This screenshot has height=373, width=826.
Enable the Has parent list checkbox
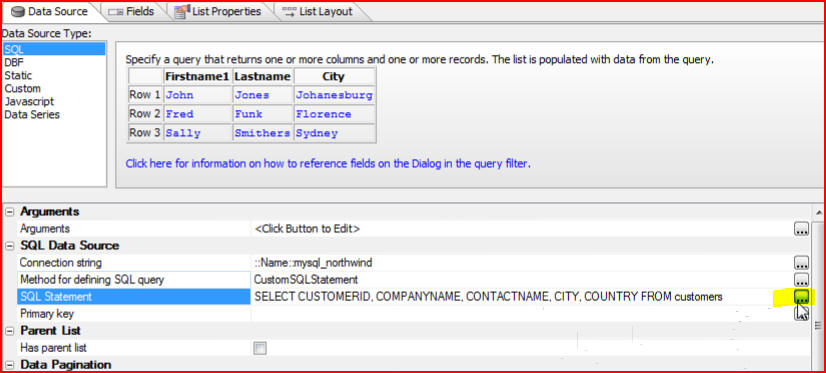point(260,348)
